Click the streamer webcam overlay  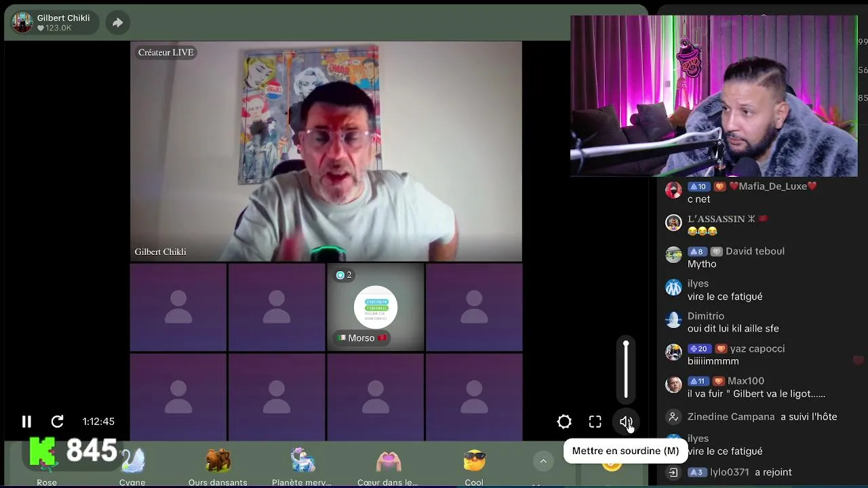(713, 96)
